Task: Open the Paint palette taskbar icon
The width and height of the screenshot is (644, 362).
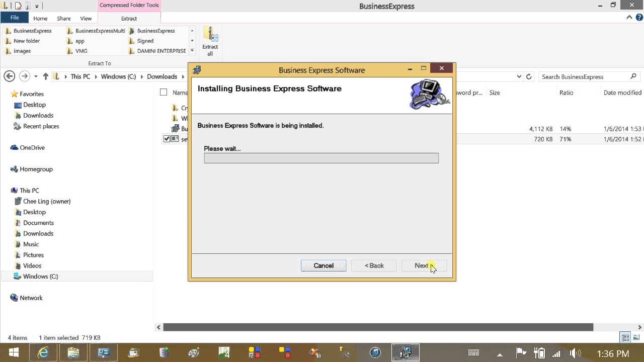Action: click(194, 353)
